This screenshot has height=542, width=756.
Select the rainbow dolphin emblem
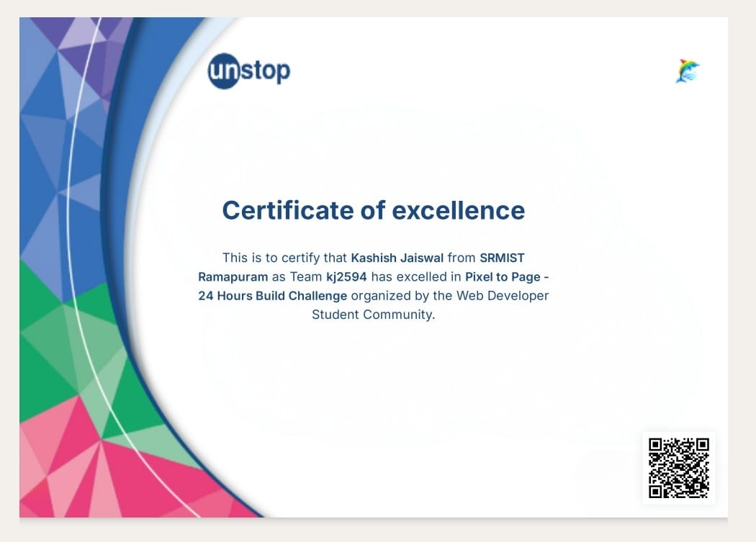pyautogui.click(x=687, y=70)
